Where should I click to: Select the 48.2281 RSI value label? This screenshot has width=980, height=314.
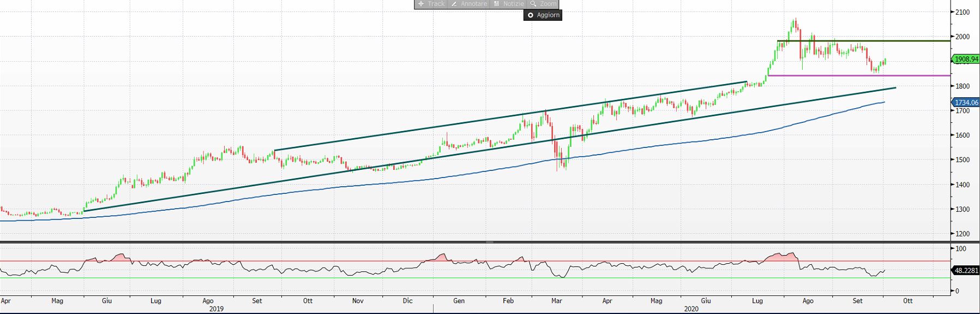pos(966,270)
